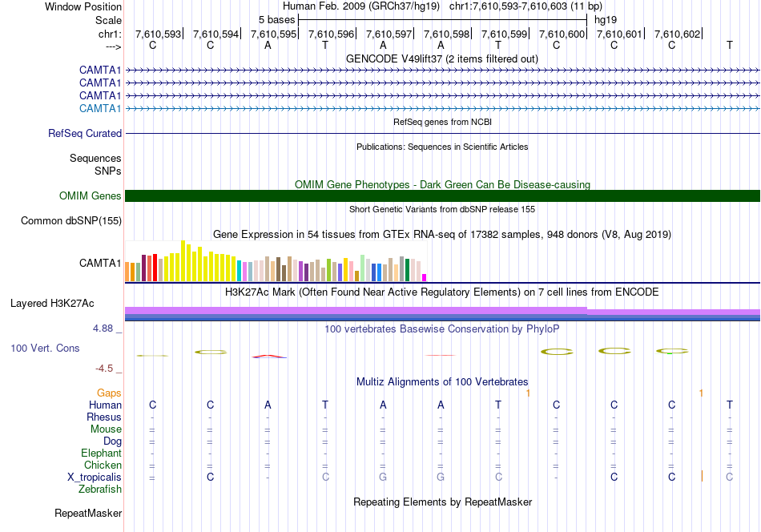Click the dark green bar in GTEx chart
This screenshot has height=532, width=761.
click(407, 270)
